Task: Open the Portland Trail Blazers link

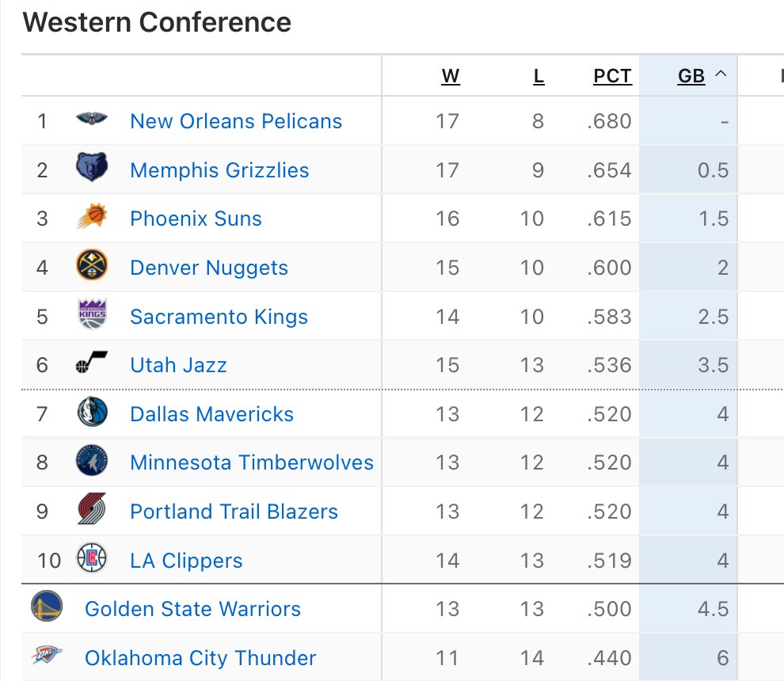Action: 234,512
